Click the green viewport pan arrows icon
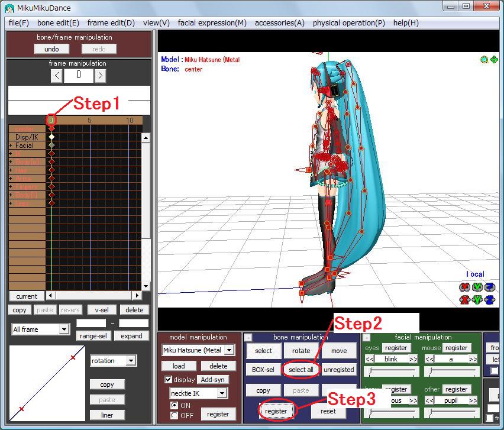The image size is (504, 430). pyautogui.click(x=494, y=60)
